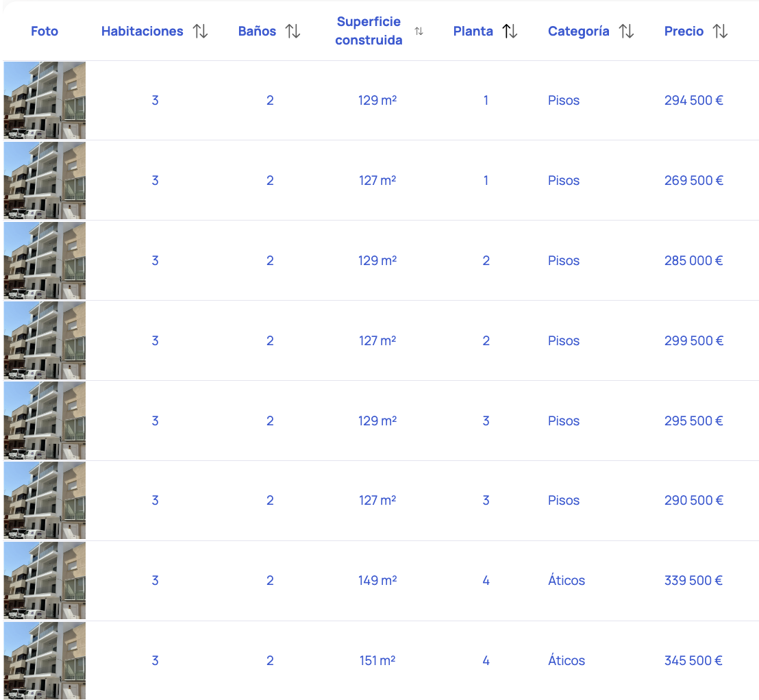Click Pisos in the 295 500 € row
The height and width of the screenshot is (700, 759).
pyautogui.click(x=564, y=421)
